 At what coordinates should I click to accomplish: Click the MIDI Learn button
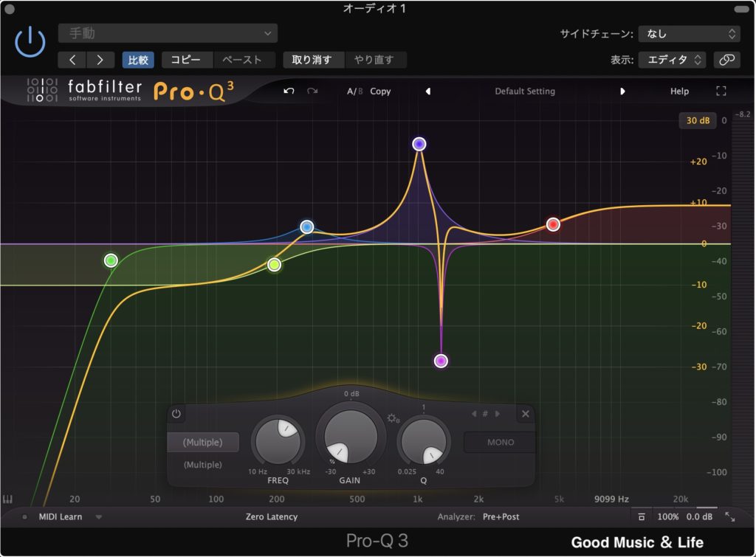click(x=61, y=517)
